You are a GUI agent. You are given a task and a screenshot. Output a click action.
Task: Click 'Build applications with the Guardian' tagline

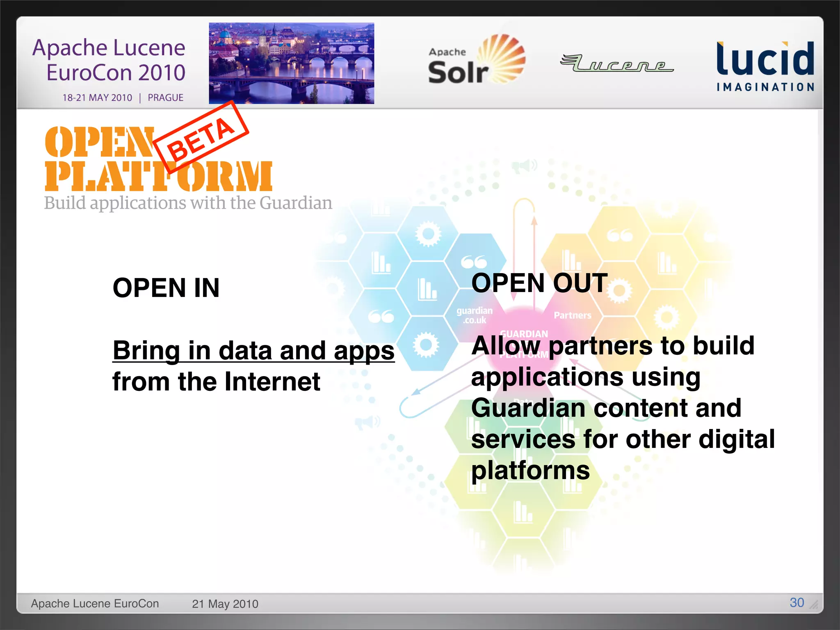188,203
